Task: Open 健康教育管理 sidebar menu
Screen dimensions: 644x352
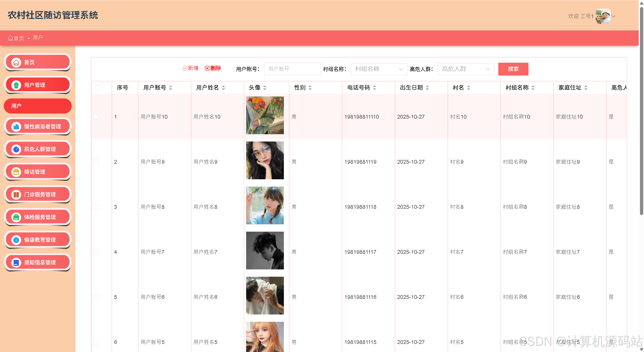Action: click(38, 240)
